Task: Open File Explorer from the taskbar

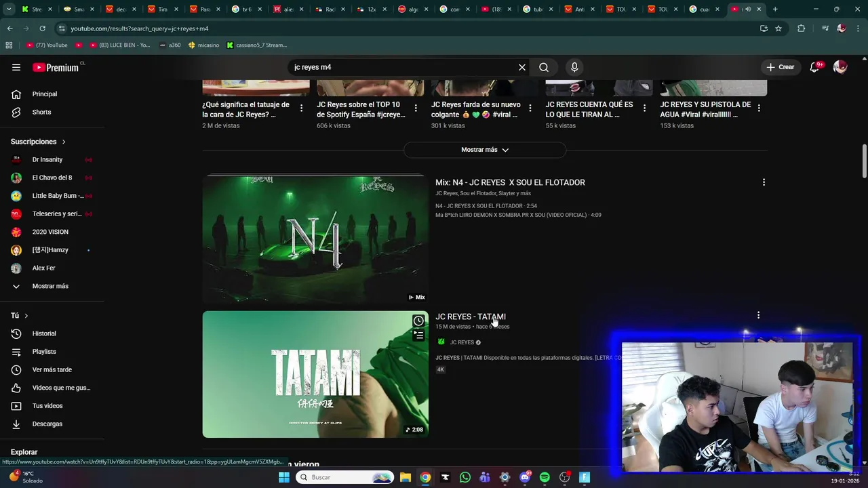Action: coord(405,477)
